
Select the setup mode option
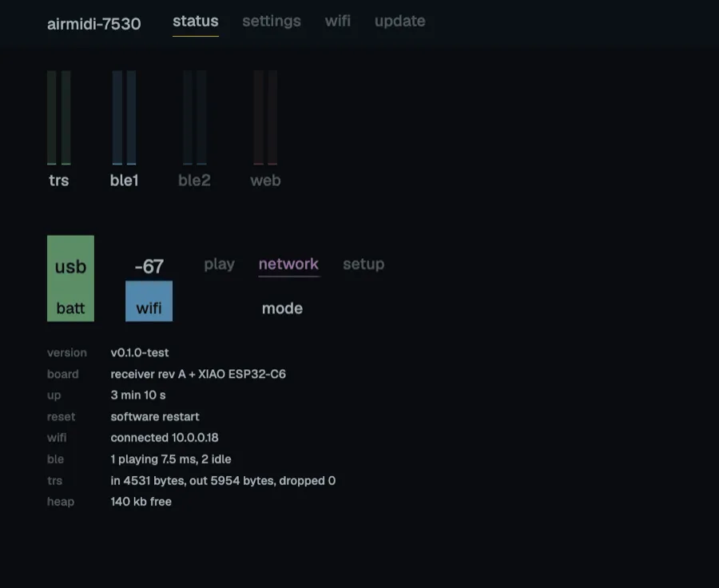363,264
